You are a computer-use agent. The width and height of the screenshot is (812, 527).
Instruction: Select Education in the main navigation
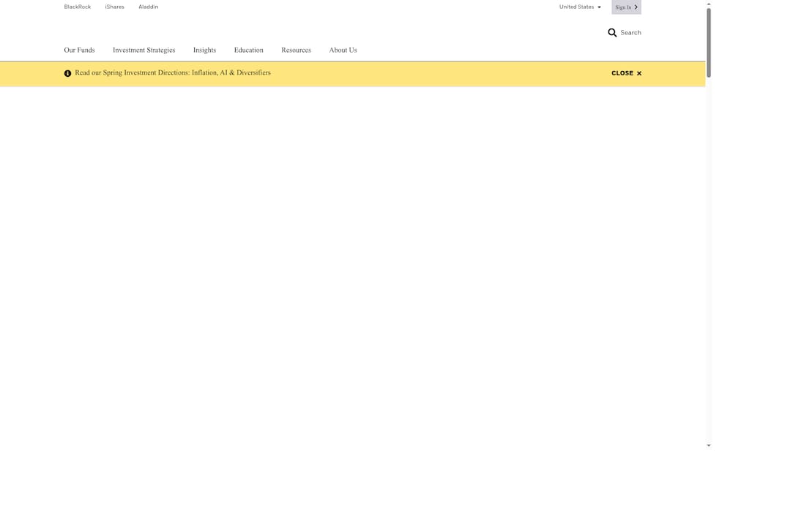(248, 51)
